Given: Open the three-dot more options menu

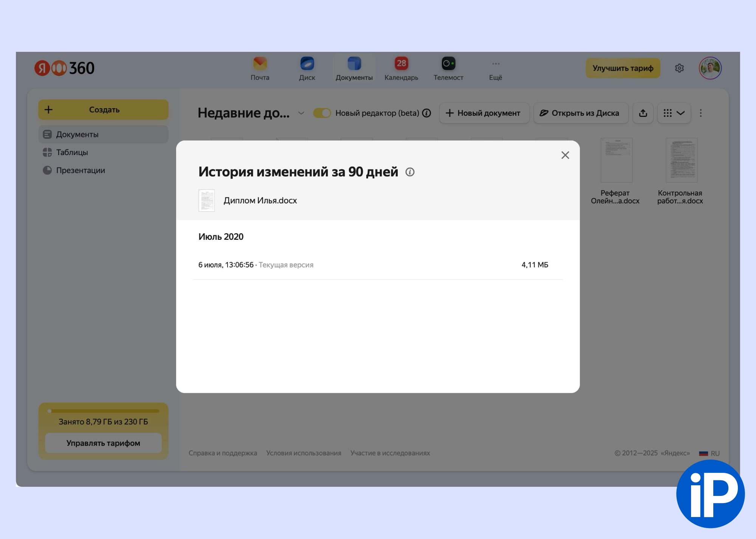Looking at the screenshot, I should click(700, 113).
